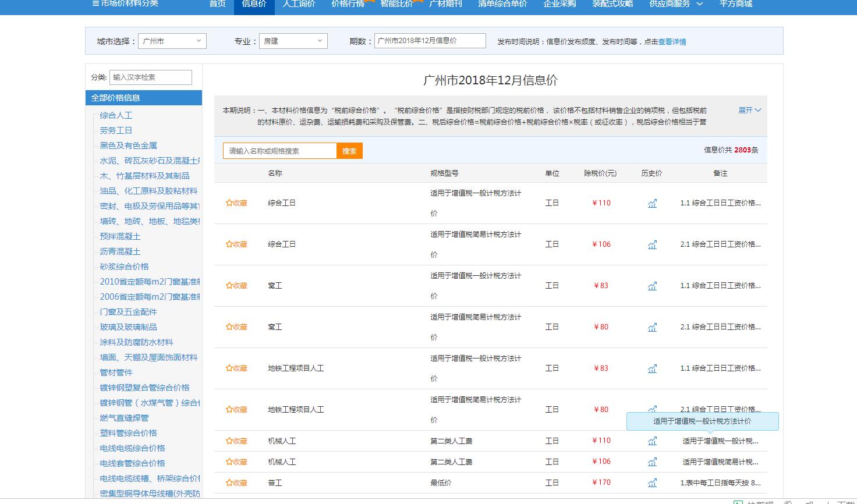Image resolution: width=857 pixels, height=504 pixels.
Task: Select 电线电缆综合价格 category
Action: coord(132,448)
